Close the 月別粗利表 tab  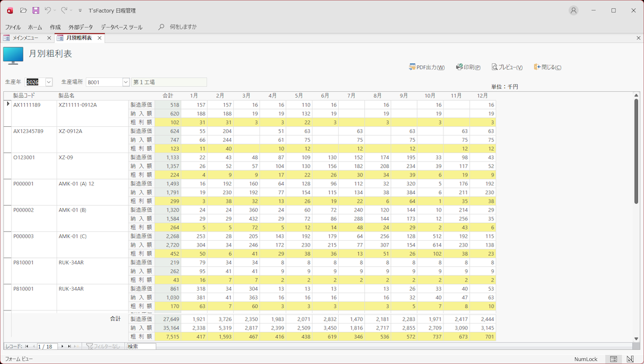99,38
